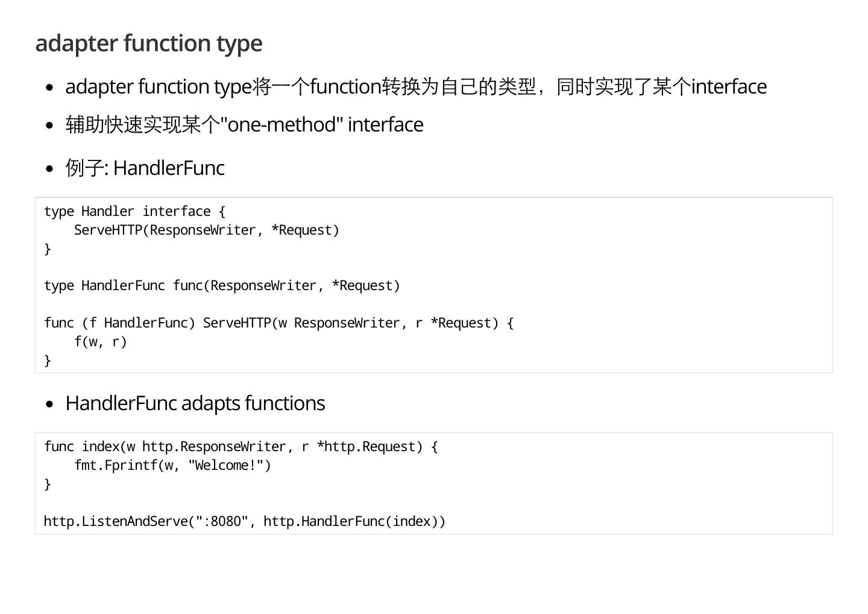Click the closing brace of ServeHTTP method
868x614 pixels.
(x=48, y=361)
